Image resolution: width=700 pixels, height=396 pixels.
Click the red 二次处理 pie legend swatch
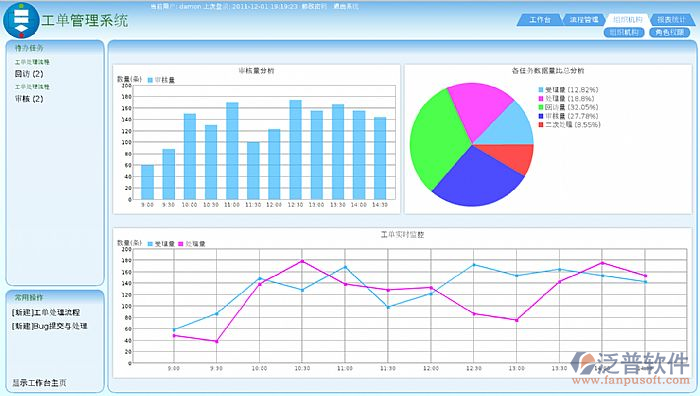pos(541,125)
